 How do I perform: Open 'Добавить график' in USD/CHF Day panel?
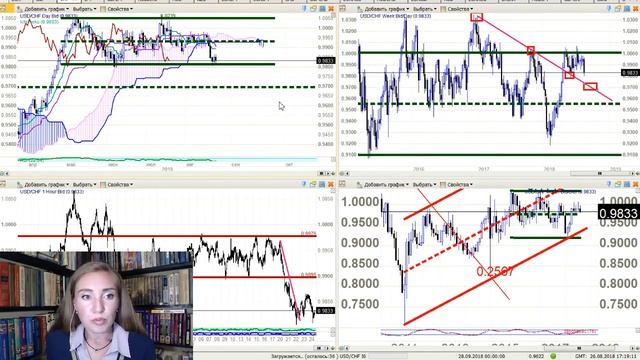click(43, 9)
